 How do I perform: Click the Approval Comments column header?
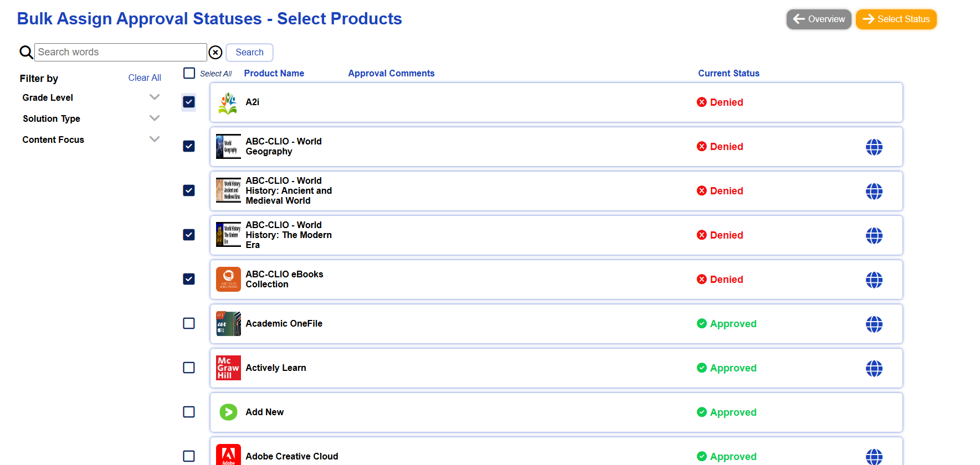click(x=391, y=73)
